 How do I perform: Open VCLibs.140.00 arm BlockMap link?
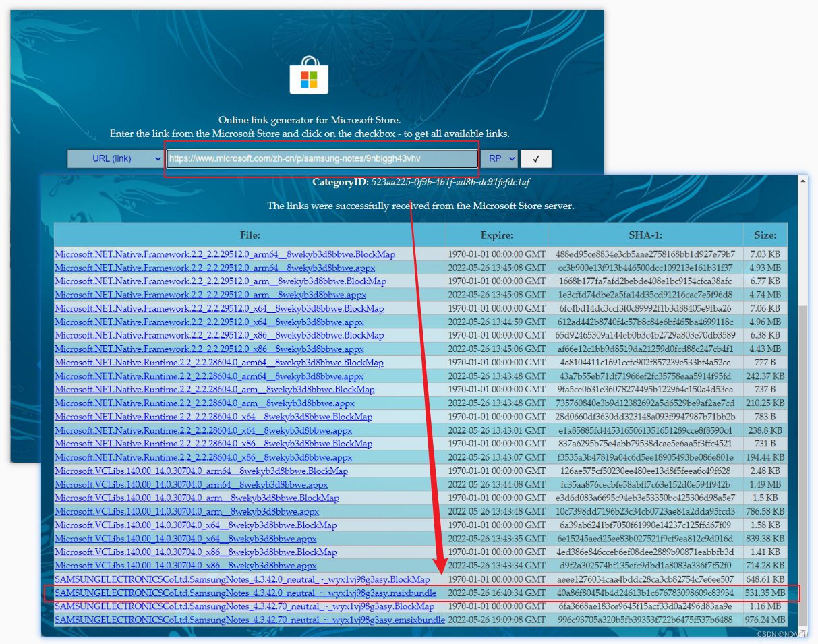tap(197, 498)
